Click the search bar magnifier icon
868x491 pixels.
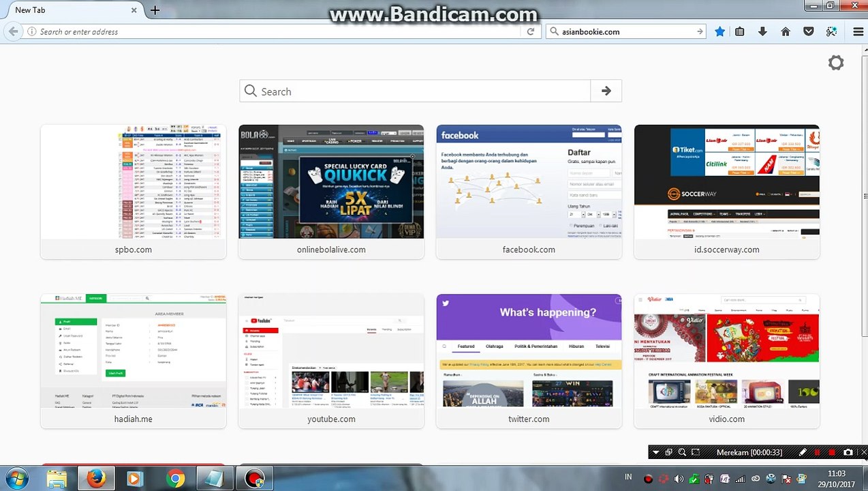pos(553,31)
